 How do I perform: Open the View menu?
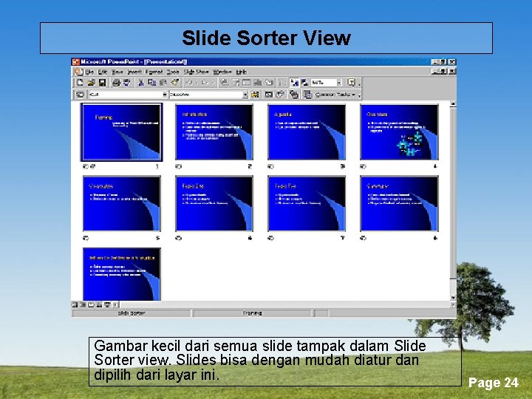tap(117, 72)
